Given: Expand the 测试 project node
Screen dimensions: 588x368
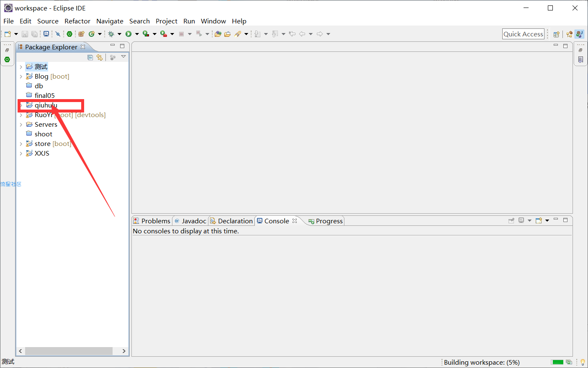Looking at the screenshot, I should pyautogui.click(x=21, y=67).
